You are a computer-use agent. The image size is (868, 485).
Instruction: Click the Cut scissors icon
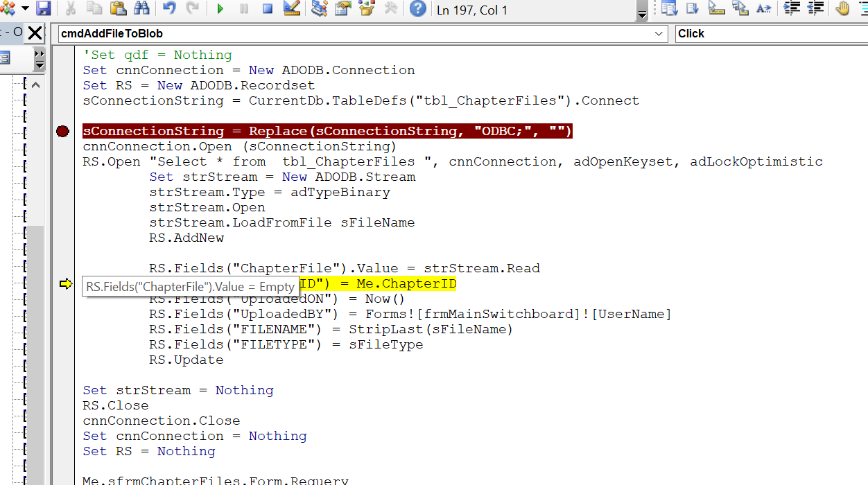pos(71,9)
